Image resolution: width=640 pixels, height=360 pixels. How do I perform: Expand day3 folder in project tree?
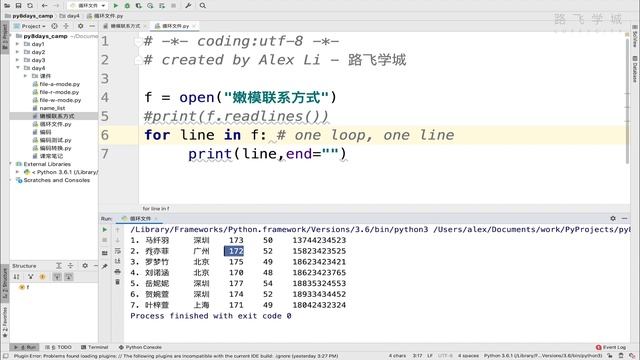click(x=18, y=60)
